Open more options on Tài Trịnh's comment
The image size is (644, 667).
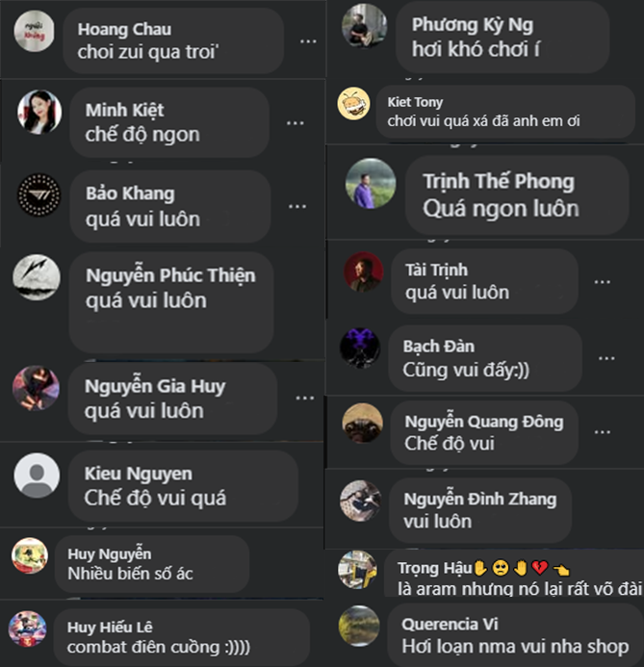point(603,282)
